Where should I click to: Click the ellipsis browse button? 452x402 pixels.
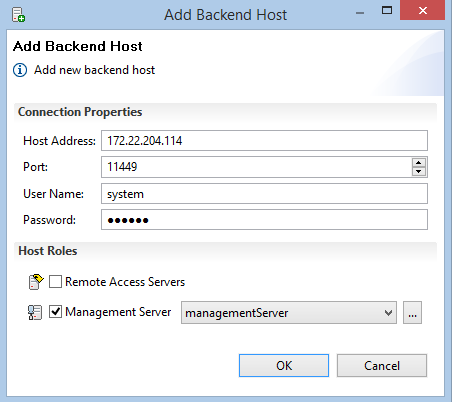point(412,313)
